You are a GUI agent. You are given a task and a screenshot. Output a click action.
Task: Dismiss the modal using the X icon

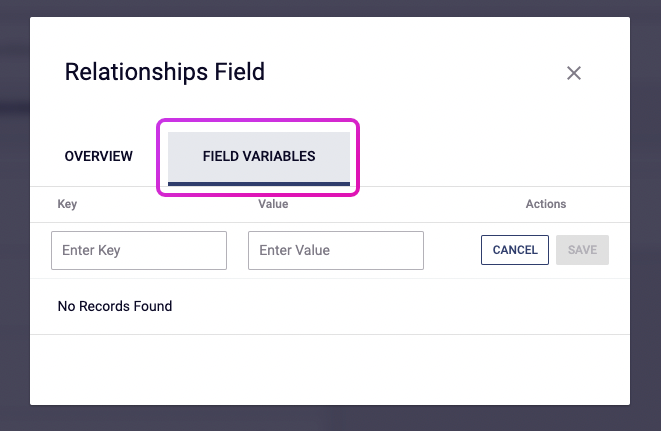pos(574,73)
